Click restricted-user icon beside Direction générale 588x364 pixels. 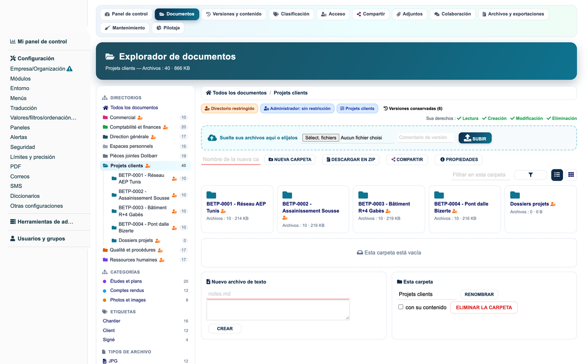pos(153,137)
